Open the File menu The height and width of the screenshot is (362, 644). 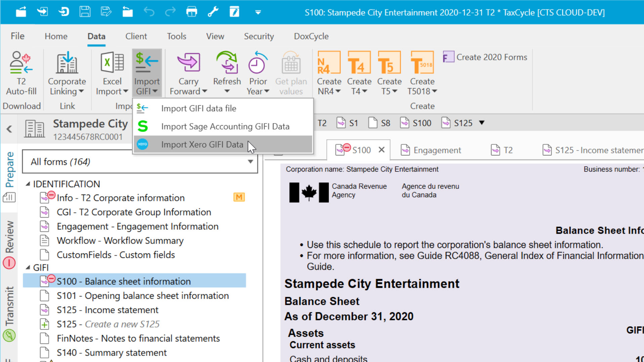tap(17, 36)
